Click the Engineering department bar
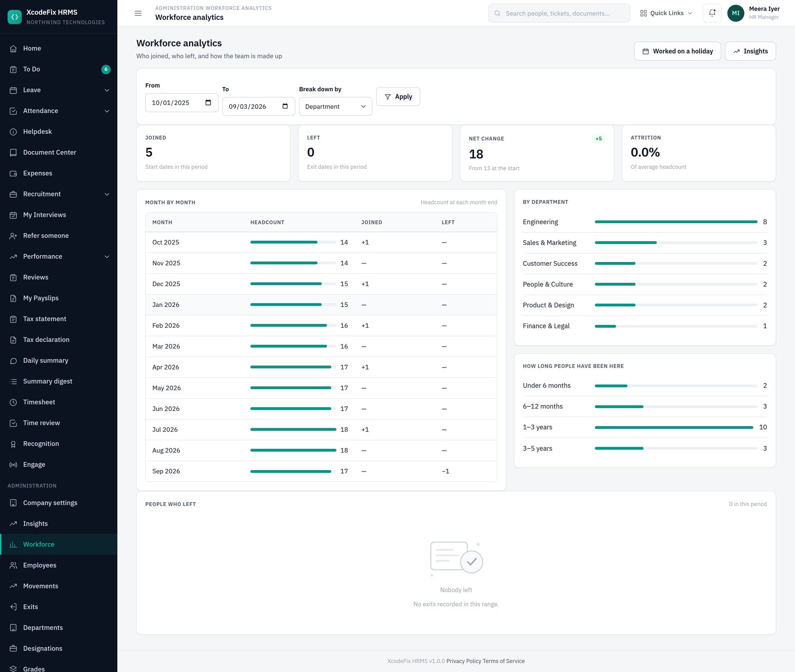The height and width of the screenshot is (672, 795). pyautogui.click(x=676, y=222)
